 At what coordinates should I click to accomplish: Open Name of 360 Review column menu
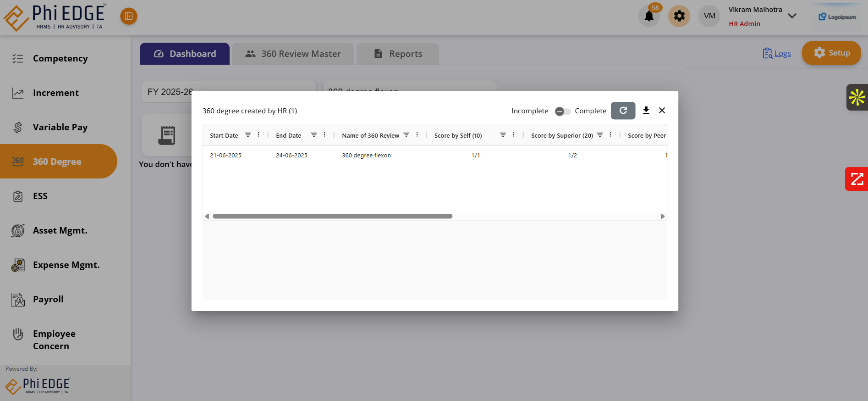click(417, 135)
